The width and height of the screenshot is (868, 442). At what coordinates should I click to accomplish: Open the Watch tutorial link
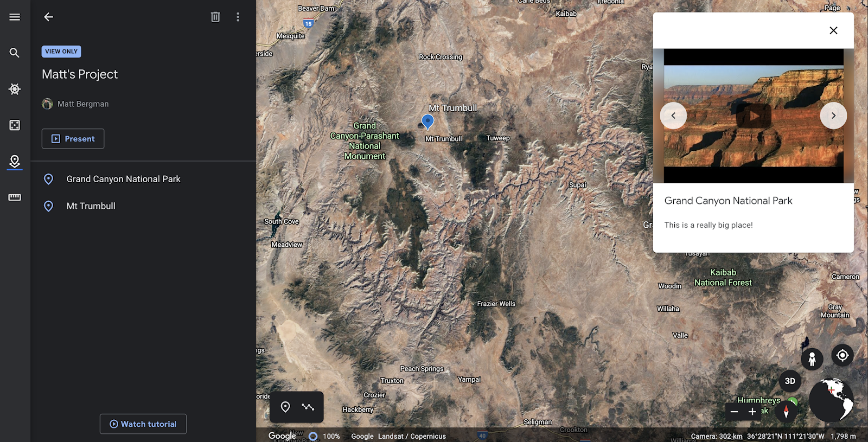[143, 424]
